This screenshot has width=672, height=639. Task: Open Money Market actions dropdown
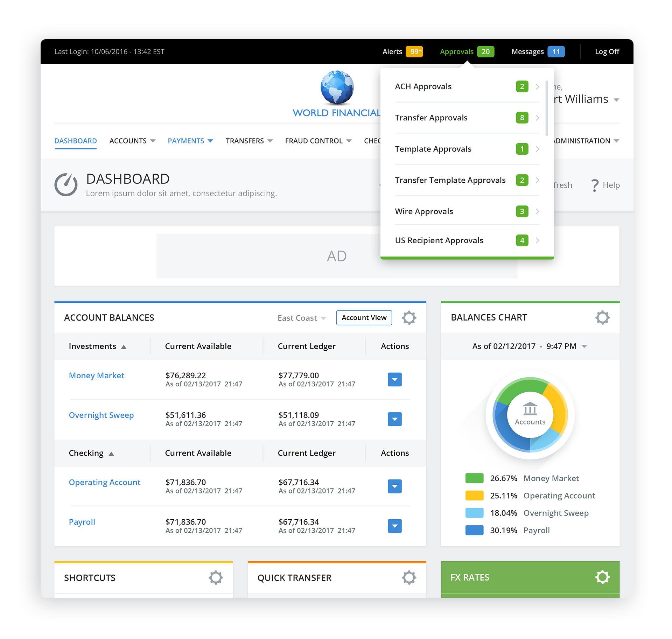[394, 379]
